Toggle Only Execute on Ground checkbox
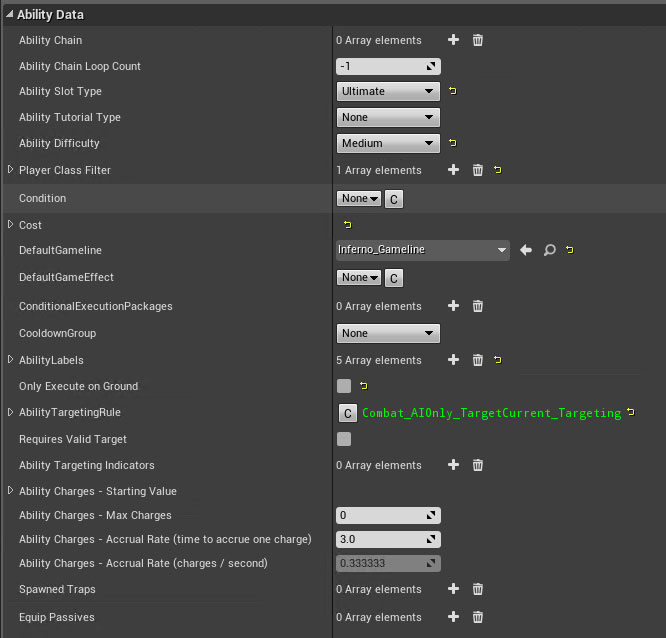 click(x=344, y=386)
